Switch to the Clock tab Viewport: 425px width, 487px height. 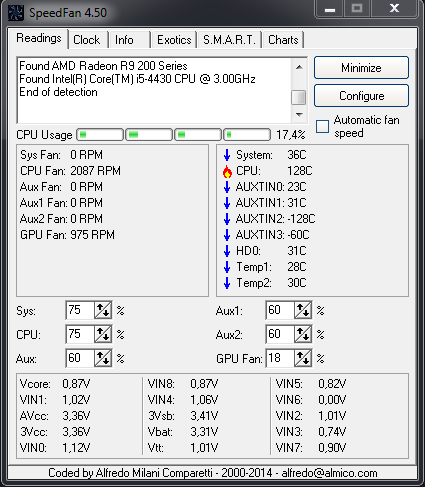click(87, 40)
